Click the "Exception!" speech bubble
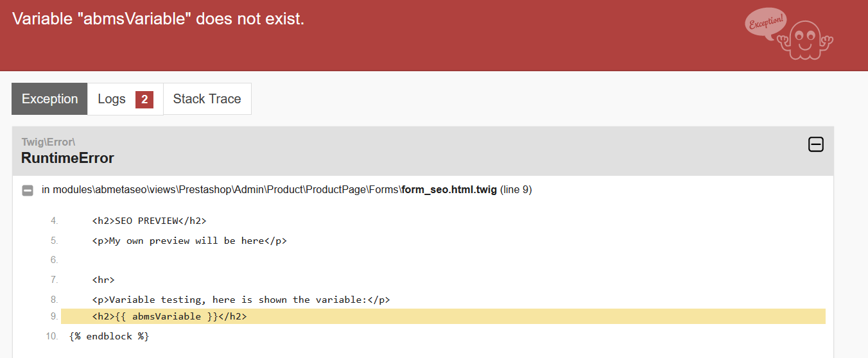This screenshot has height=358, width=868. click(x=765, y=22)
